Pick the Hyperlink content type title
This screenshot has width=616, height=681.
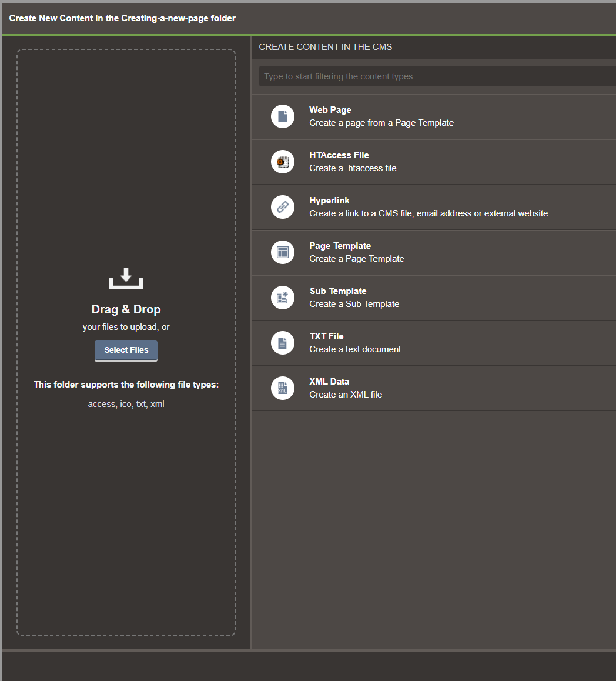coord(329,201)
